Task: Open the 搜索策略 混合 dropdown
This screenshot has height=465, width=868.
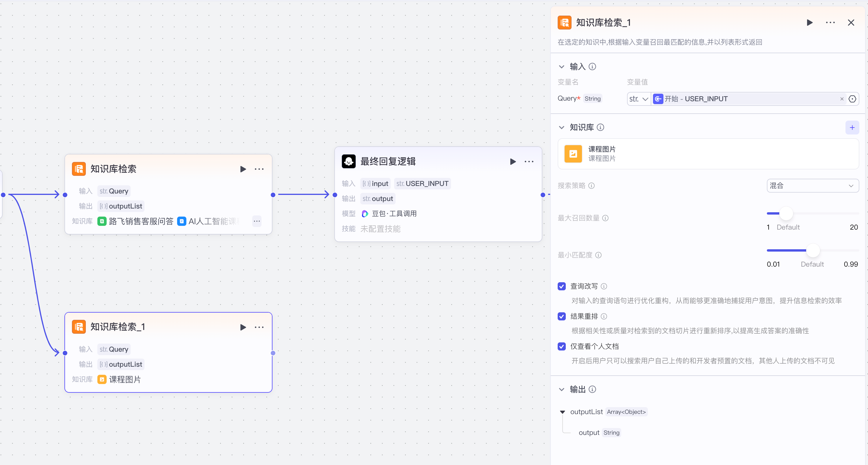Action: (x=813, y=186)
